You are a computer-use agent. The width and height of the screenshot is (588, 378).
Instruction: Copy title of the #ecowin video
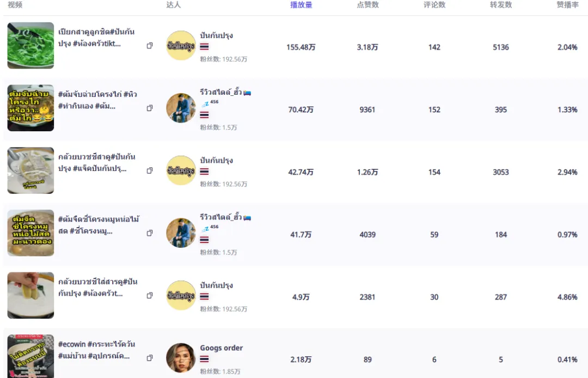pos(150,358)
